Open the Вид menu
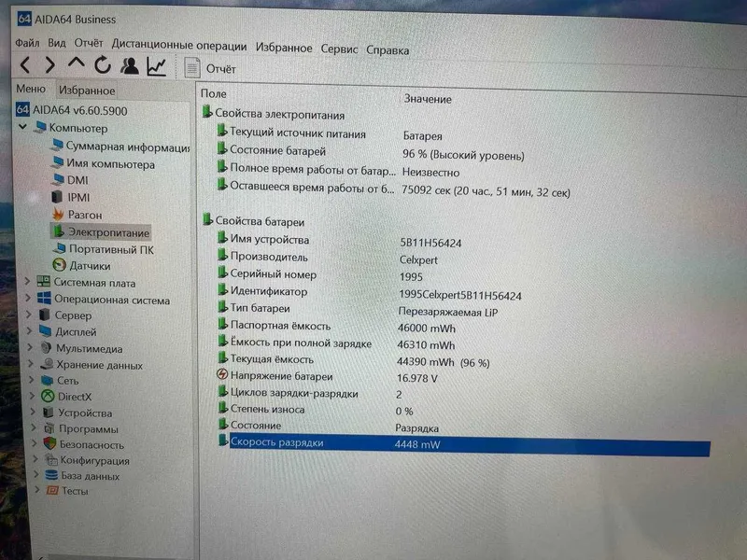747x560 pixels. coord(57,43)
